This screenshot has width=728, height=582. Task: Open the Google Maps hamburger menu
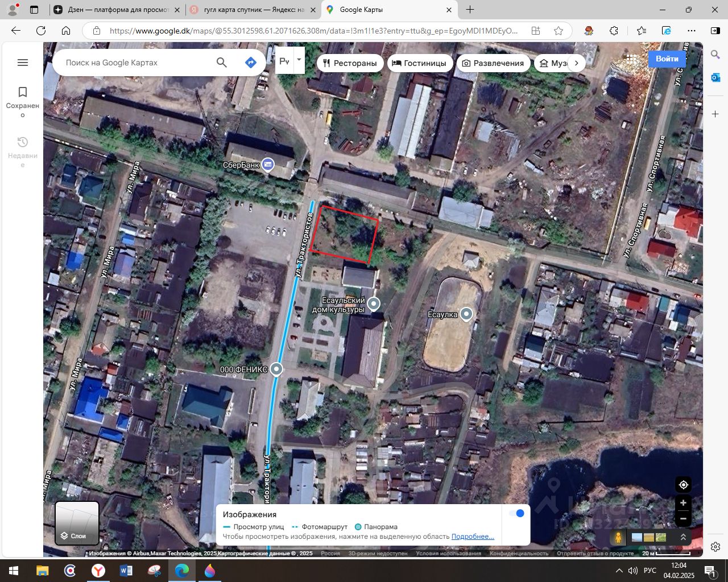coord(23,63)
